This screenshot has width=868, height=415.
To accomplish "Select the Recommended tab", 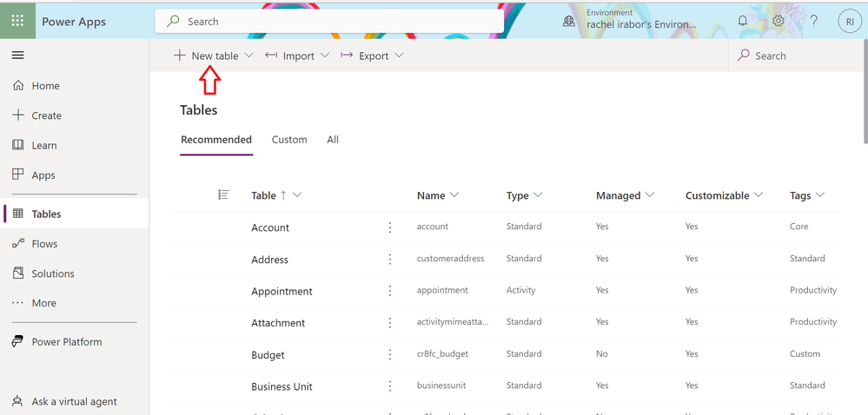I will coord(216,140).
